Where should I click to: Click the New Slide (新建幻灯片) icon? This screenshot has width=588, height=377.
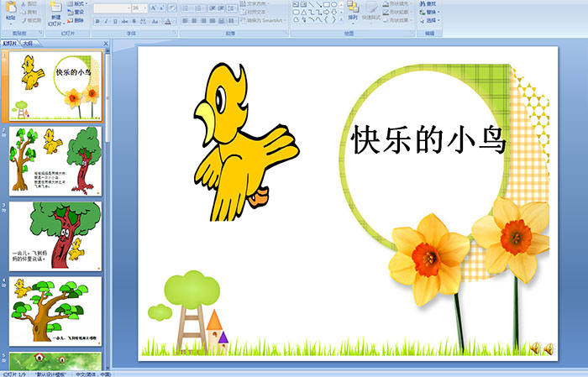[x=56, y=8]
